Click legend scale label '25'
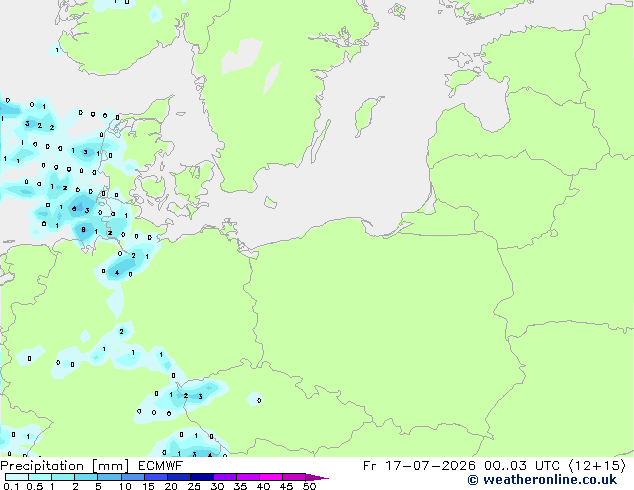 [x=194, y=486]
